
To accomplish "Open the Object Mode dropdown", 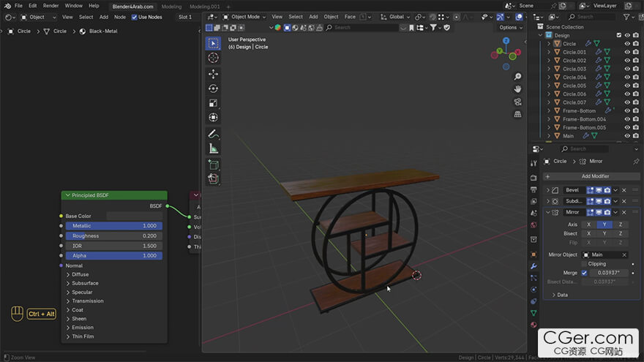I will (244, 17).
